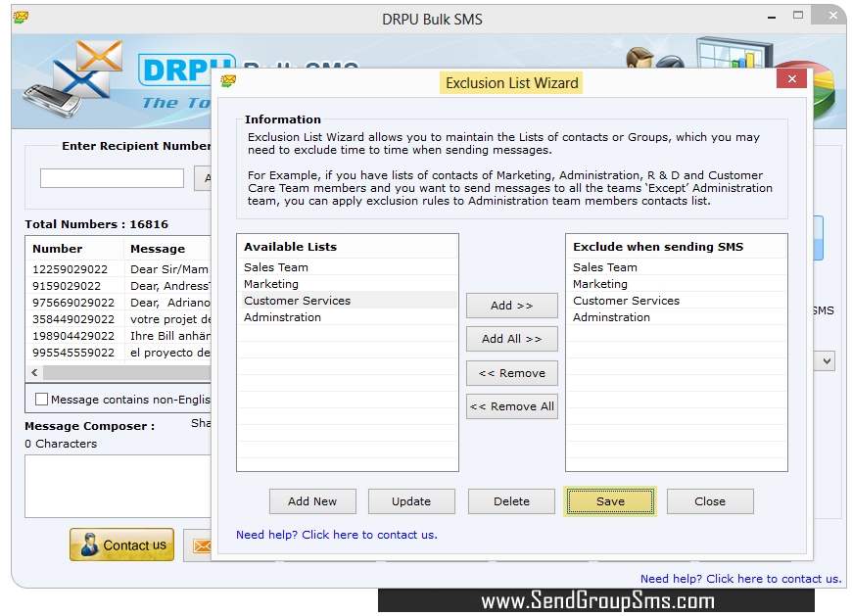Image resolution: width=852 pixels, height=616 pixels.
Task: Open the dropdown arrow at right edge
Action: 827,360
